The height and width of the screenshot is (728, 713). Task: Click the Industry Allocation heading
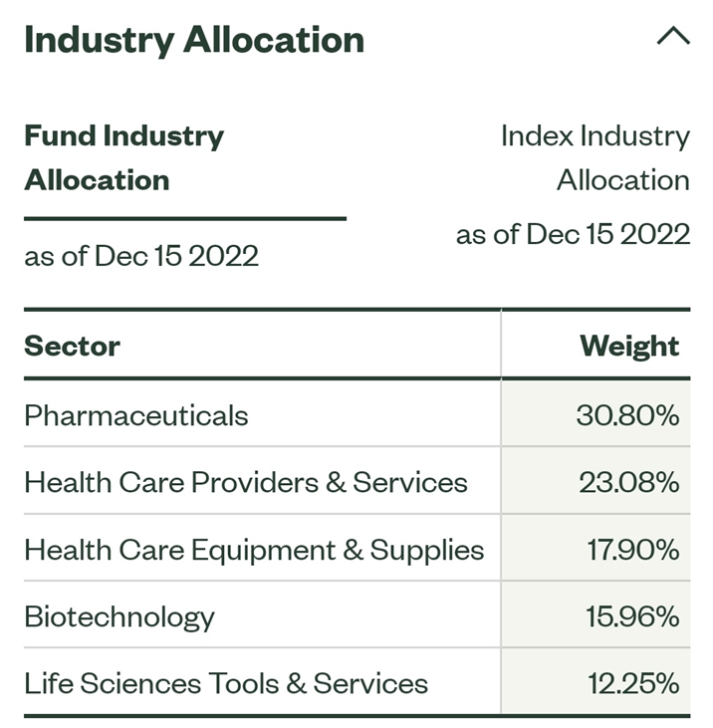point(194,40)
